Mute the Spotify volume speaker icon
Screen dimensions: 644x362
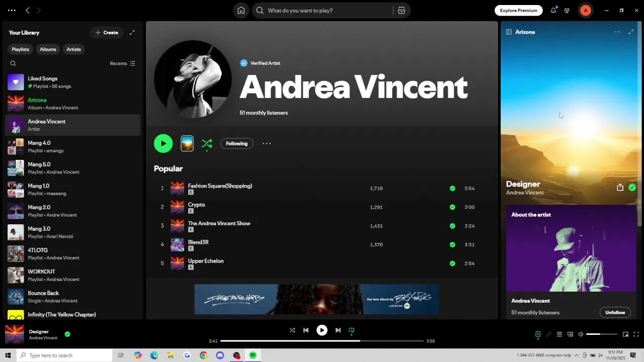click(x=581, y=334)
